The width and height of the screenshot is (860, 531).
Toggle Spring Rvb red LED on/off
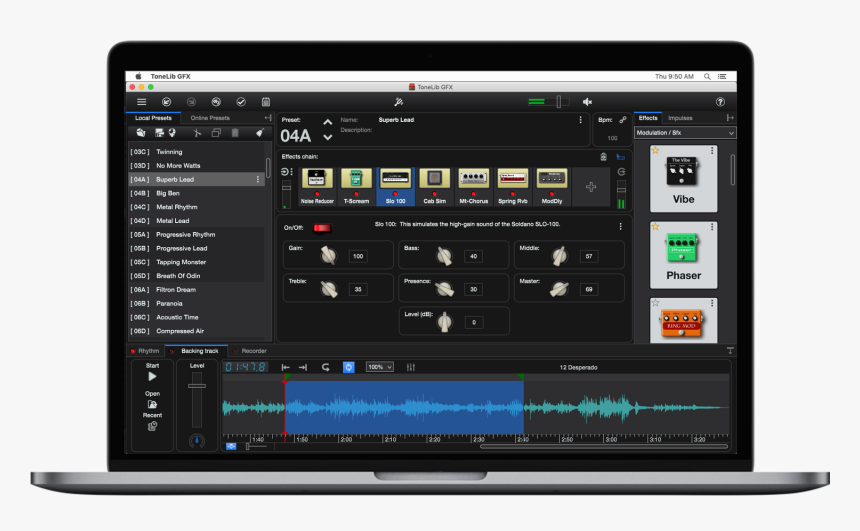pos(513,194)
